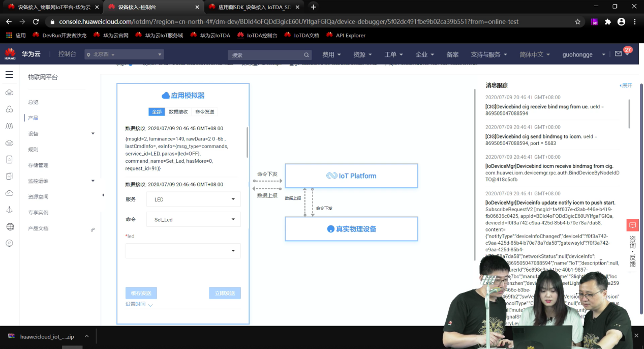Reload the current page
Image resolution: width=644 pixels, height=349 pixels.
36,22
